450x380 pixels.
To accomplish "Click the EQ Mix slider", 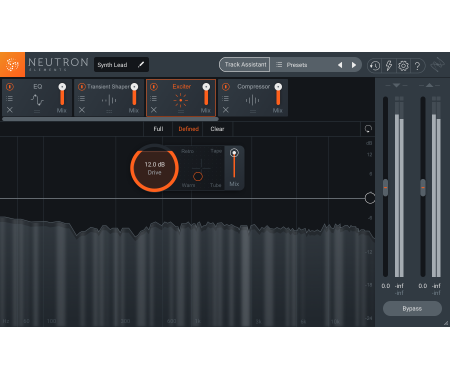I will click(x=62, y=95).
